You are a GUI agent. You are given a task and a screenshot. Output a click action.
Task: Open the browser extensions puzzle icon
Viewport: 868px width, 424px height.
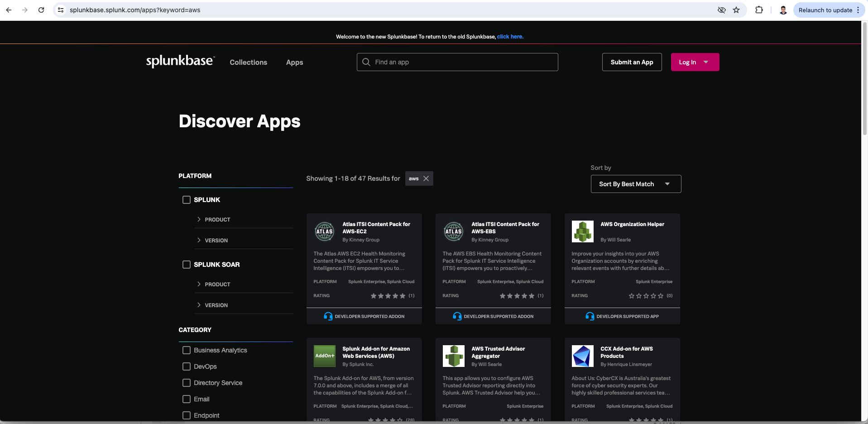759,10
